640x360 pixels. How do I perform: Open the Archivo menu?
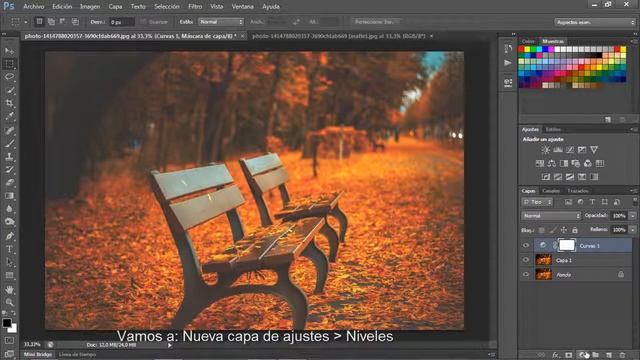(x=33, y=7)
